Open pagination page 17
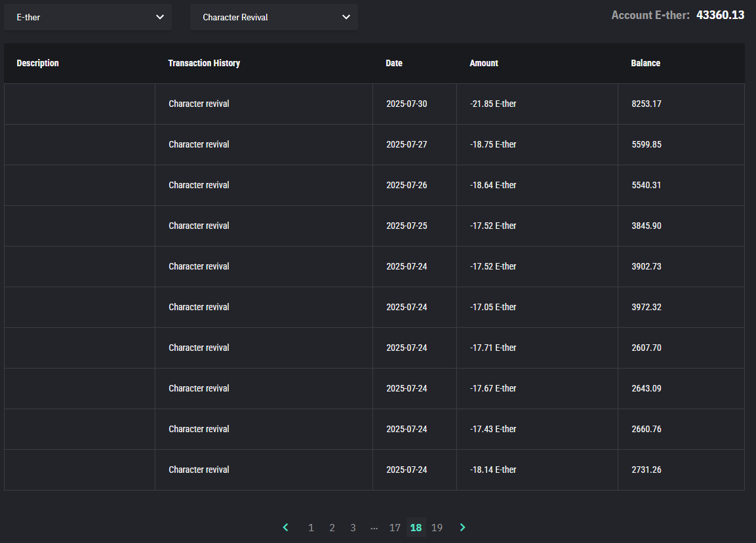This screenshot has width=756, height=543. tap(395, 527)
